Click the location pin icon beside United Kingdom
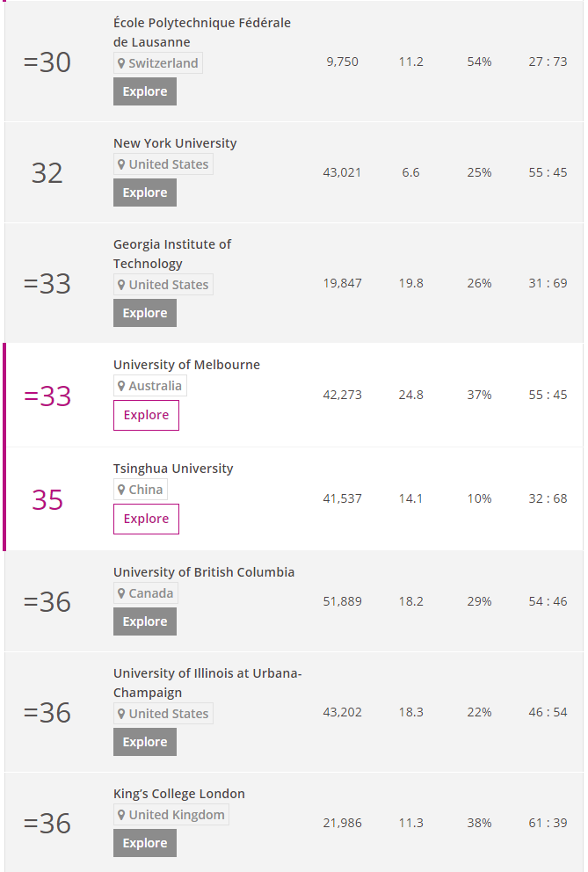Image resolution: width=588 pixels, height=872 pixels. pos(121,815)
